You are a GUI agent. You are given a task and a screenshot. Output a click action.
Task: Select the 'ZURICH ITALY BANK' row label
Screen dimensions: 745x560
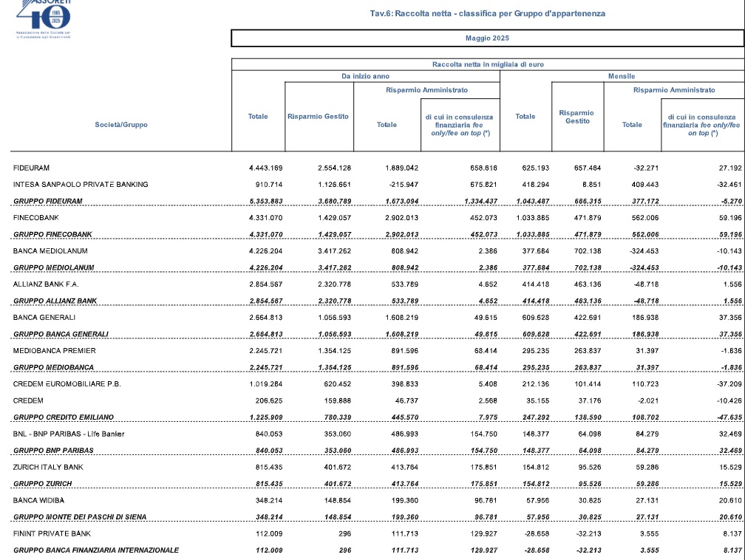48,468
